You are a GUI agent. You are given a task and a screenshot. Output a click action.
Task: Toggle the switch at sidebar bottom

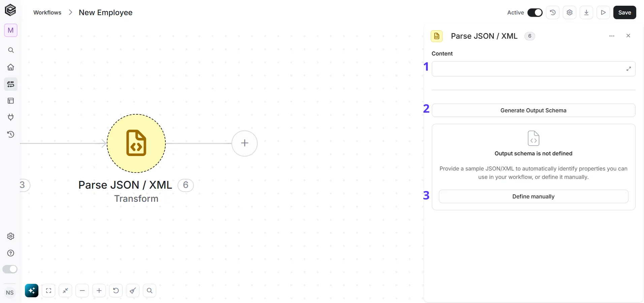point(10,269)
